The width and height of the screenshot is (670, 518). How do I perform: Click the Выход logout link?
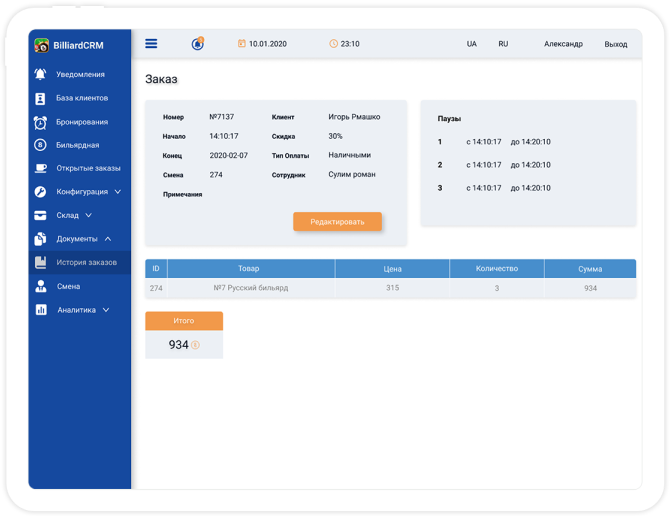point(616,44)
